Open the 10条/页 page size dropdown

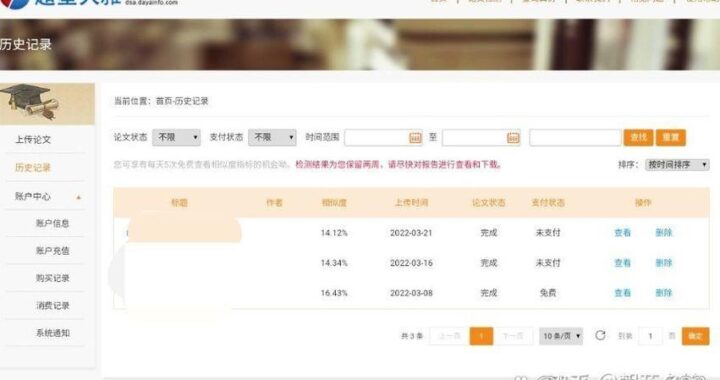561,336
